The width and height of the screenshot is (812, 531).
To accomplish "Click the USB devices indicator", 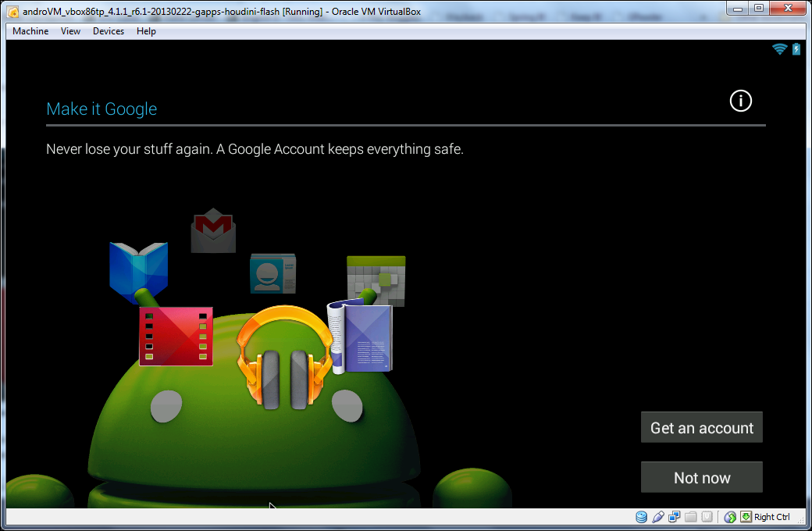I will (x=658, y=516).
